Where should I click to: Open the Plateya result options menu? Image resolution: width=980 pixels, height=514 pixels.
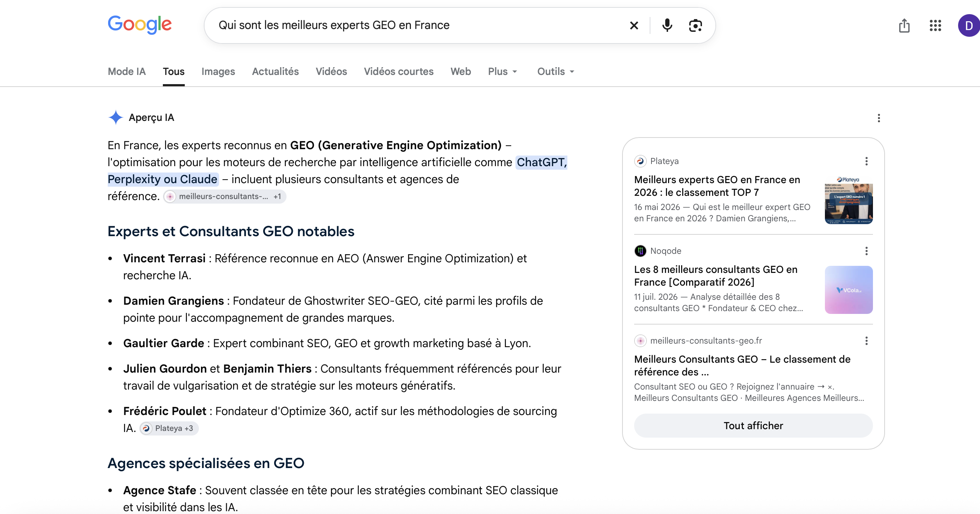pyautogui.click(x=866, y=161)
